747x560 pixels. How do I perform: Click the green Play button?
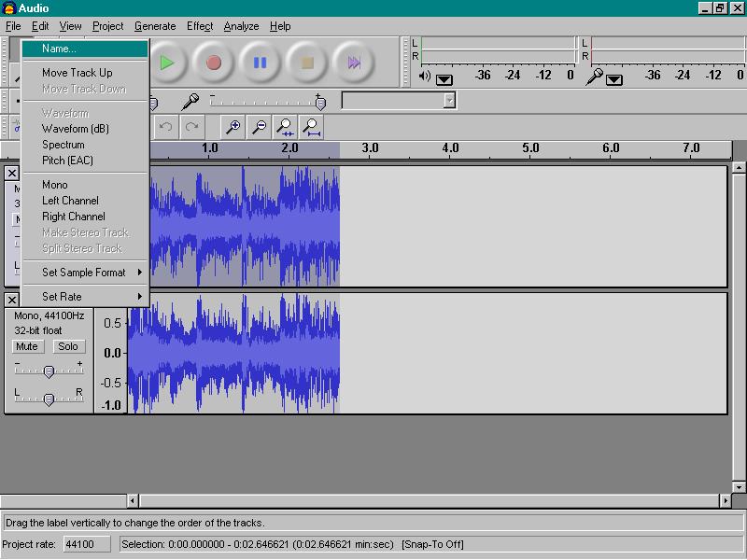point(167,63)
